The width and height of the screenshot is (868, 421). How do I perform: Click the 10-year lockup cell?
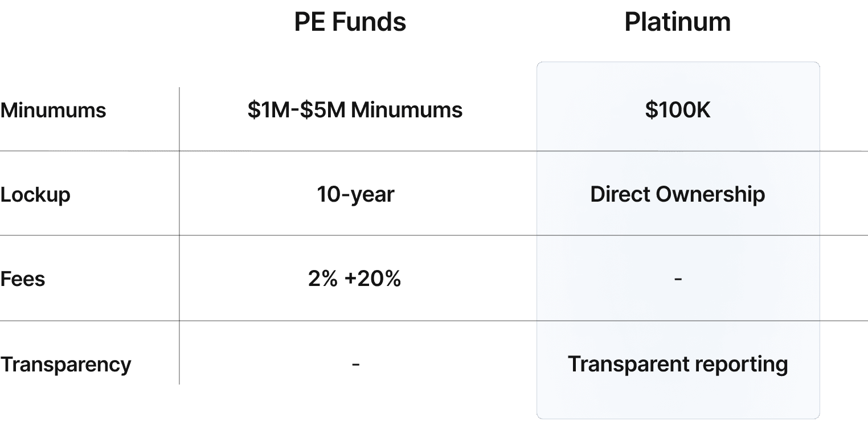pos(355,195)
